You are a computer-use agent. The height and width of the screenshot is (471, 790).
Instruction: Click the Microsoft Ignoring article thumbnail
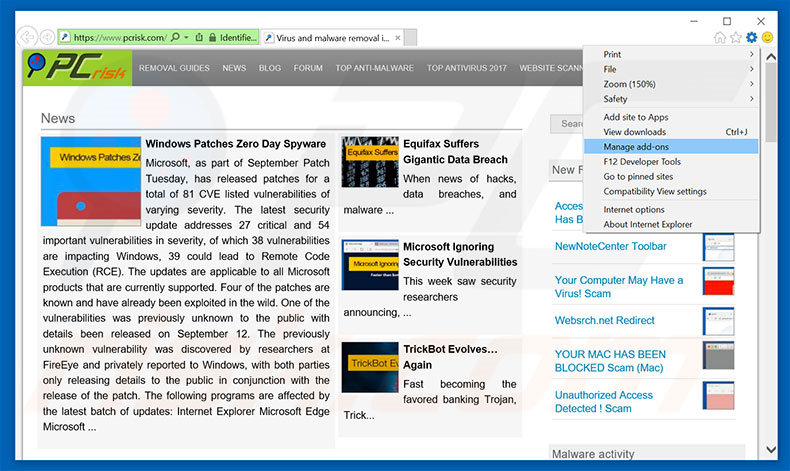click(x=370, y=265)
